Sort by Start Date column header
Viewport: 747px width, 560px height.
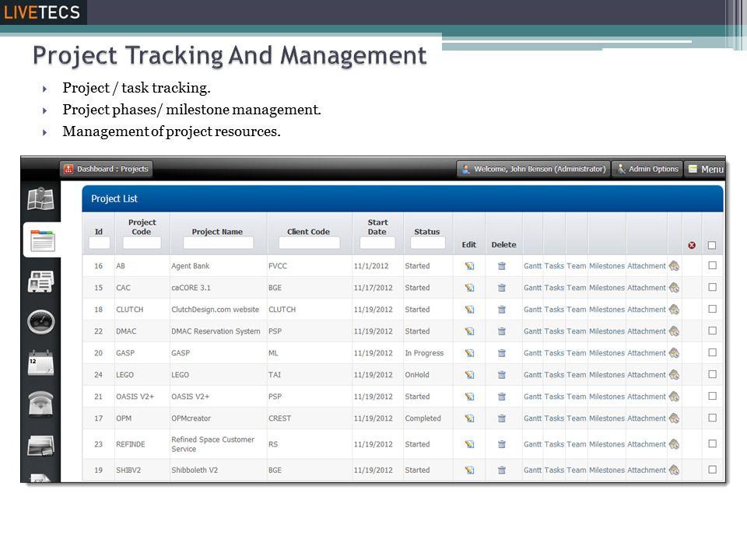point(377,227)
